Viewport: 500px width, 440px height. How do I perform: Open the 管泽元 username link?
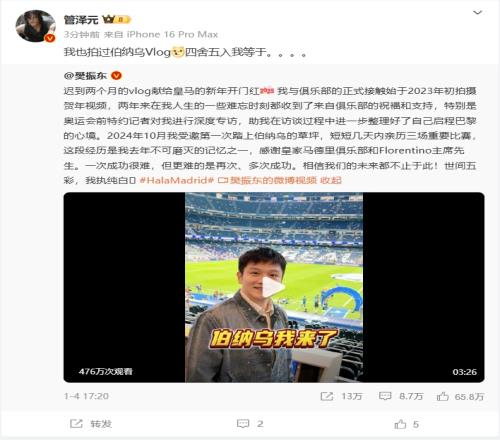[81, 20]
